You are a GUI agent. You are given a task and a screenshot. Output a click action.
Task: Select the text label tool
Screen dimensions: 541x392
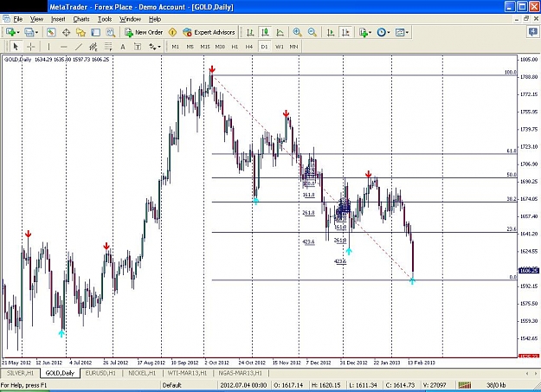[138, 47]
